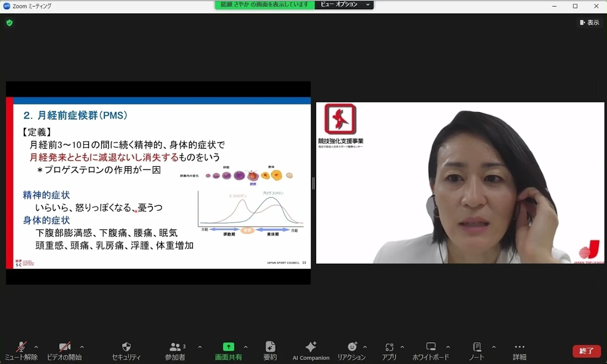The width and height of the screenshot is (607, 364).
Task: Click the red 終了 end button
Action: point(587,351)
